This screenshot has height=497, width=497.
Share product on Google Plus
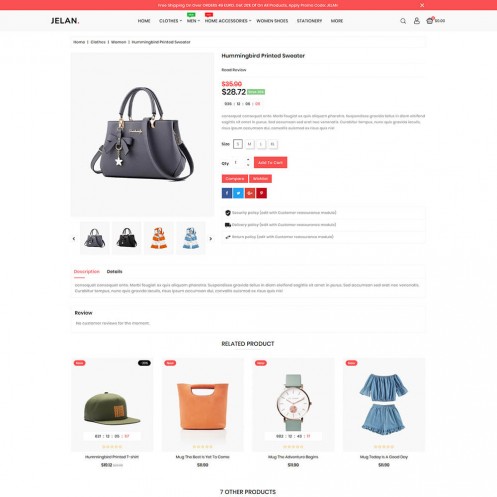click(250, 193)
